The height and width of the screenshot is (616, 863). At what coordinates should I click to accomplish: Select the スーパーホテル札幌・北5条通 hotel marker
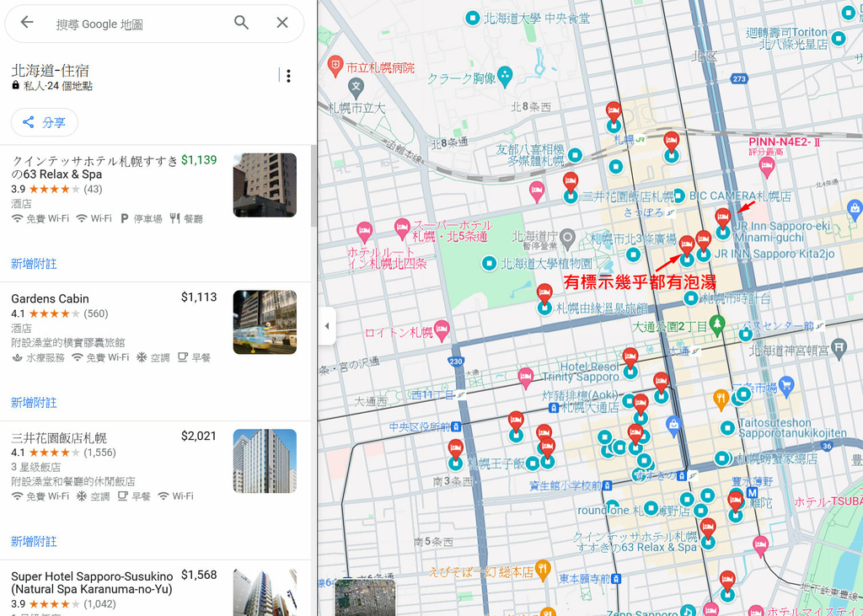pyautogui.click(x=402, y=228)
